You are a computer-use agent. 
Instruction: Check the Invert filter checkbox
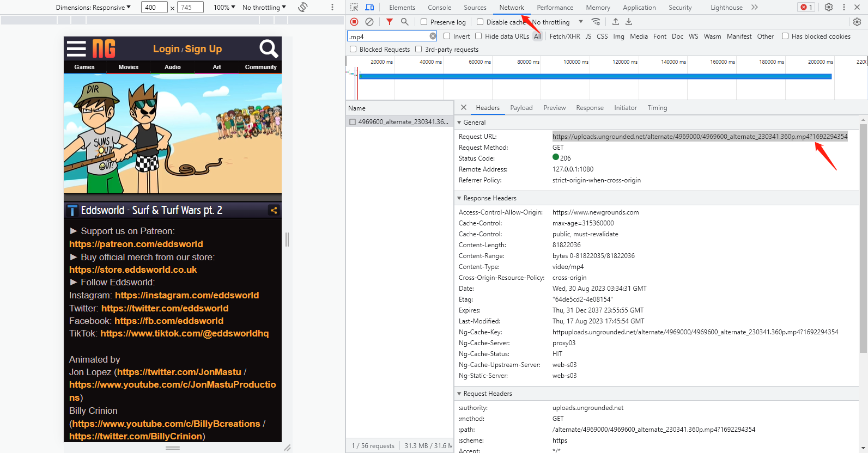[447, 36]
